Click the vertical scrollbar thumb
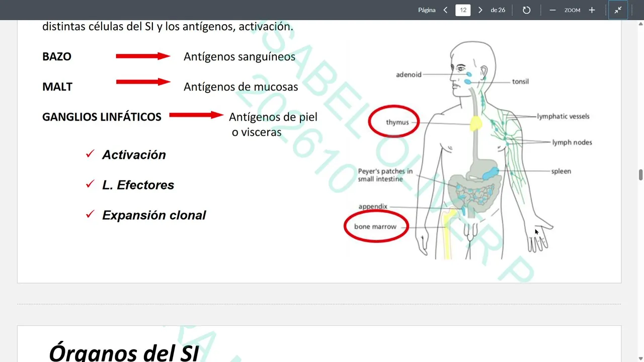This screenshot has width=644, height=362. tap(640, 175)
